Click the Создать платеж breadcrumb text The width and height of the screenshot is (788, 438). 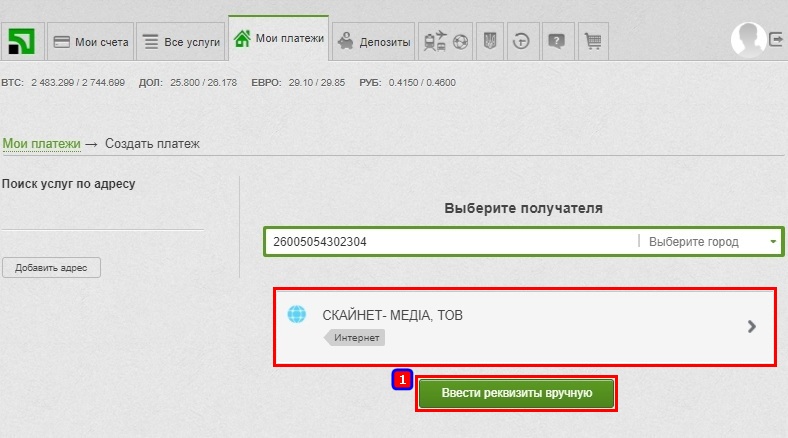click(152, 144)
